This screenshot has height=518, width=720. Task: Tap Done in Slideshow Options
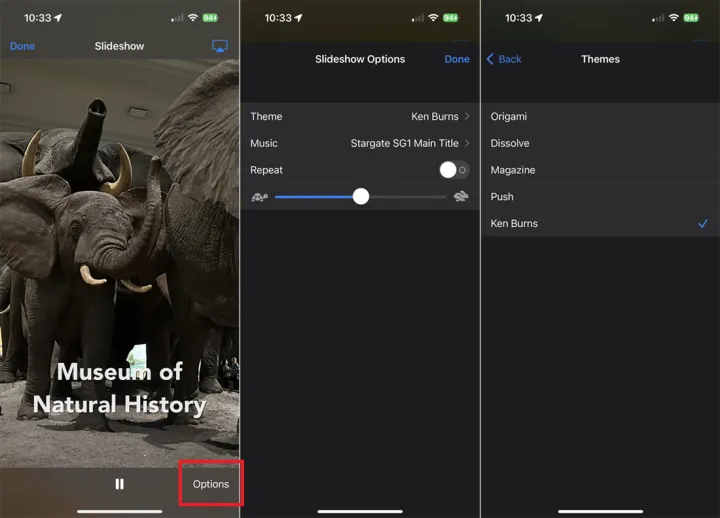click(457, 59)
